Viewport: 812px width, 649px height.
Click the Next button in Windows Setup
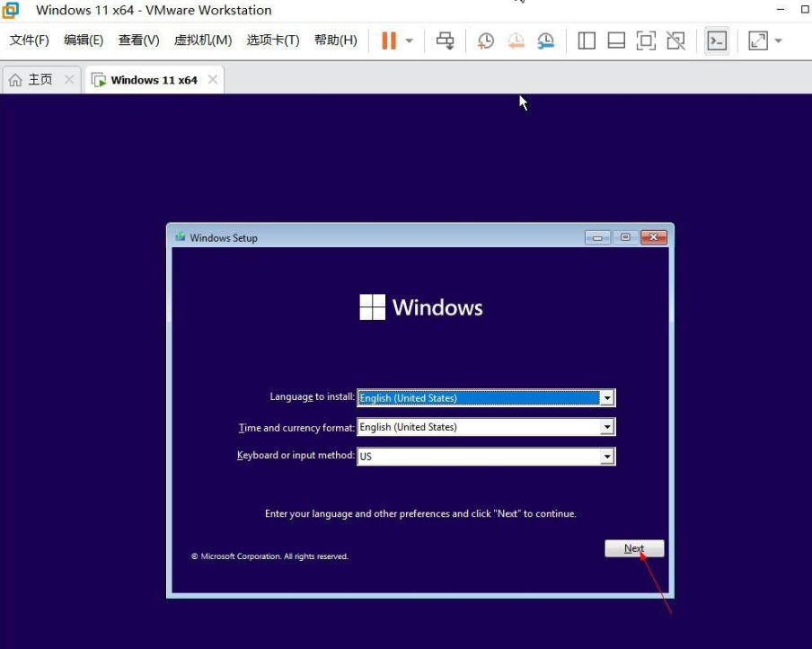pyautogui.click(x=634, y=548)
